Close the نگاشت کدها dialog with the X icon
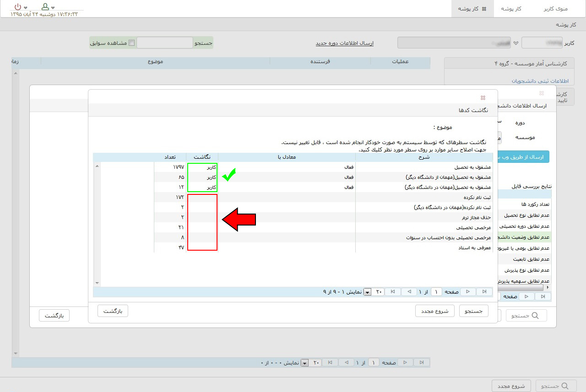This screenshot has width=586, height=392. tap(483, 97)
